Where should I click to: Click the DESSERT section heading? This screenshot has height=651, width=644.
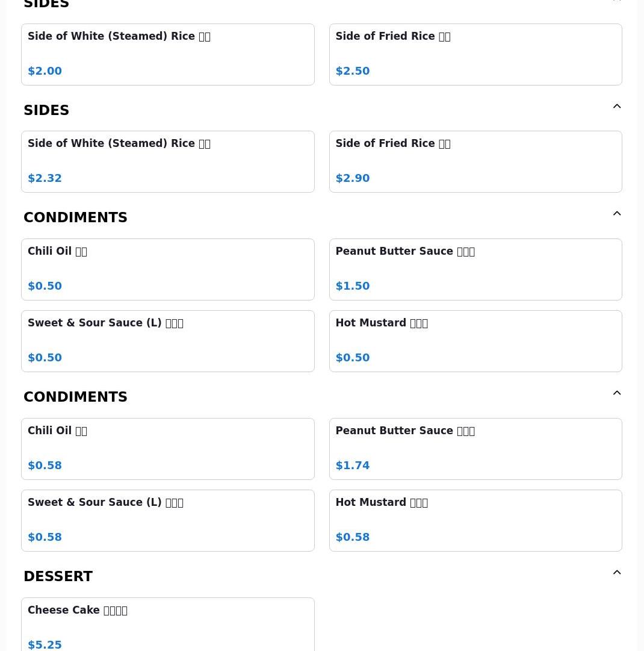point(58,576)
